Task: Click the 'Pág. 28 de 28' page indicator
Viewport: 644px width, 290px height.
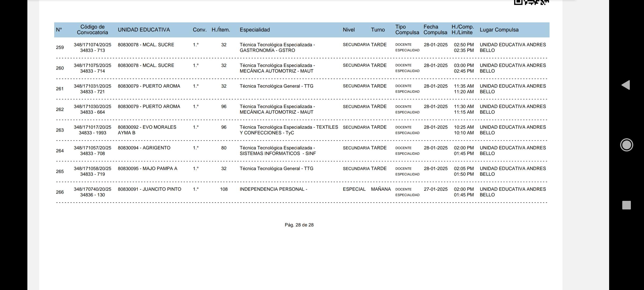Action: click(x=299, y=225)
